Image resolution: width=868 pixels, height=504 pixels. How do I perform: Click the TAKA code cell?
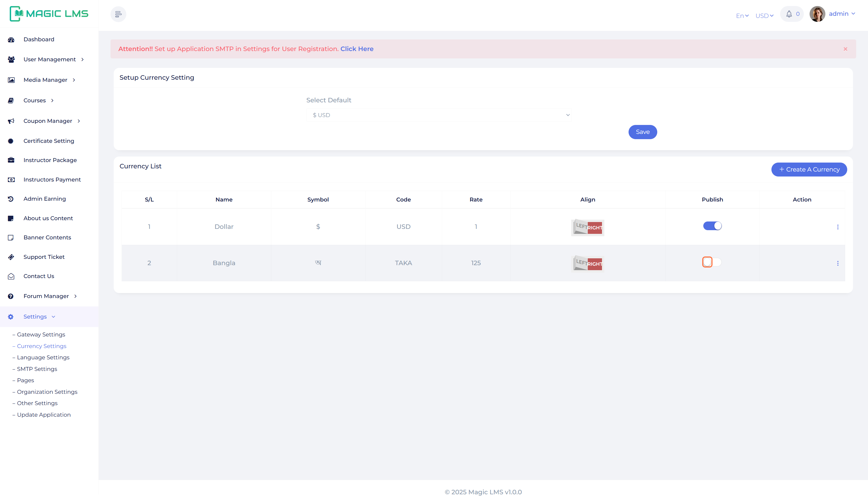(403, 263)
